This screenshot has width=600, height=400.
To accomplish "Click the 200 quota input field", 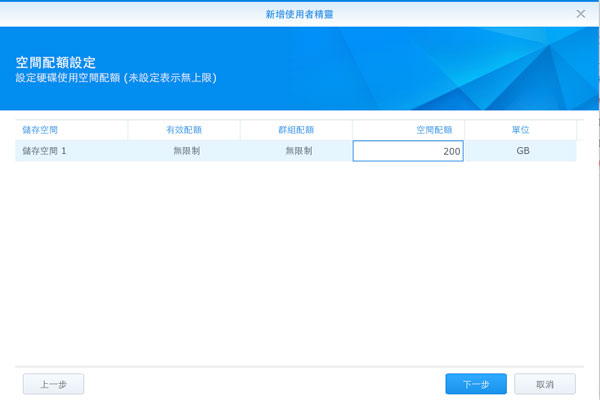I will (408, 151).
